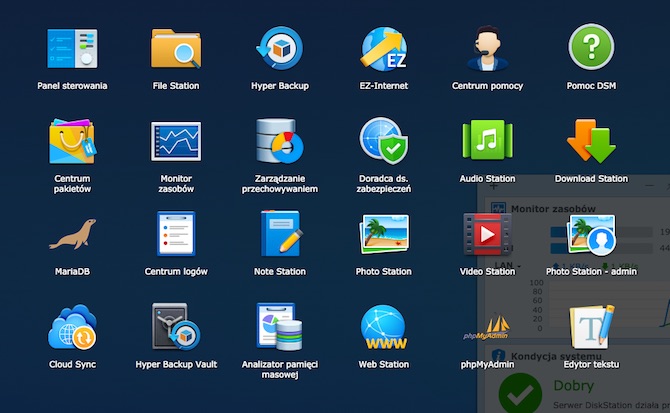
Task: Launch Video Station app
Action: [x=488, y=234]
